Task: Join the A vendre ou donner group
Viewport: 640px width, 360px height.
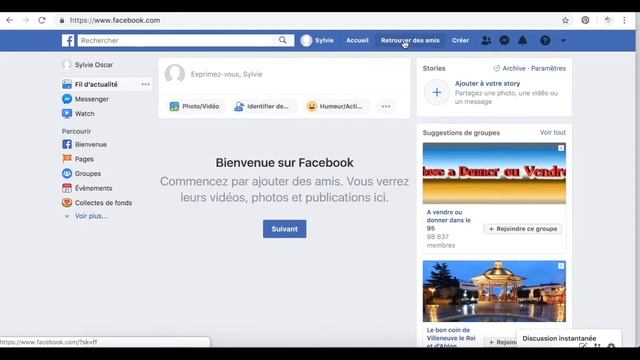Action: pos(523,229)
